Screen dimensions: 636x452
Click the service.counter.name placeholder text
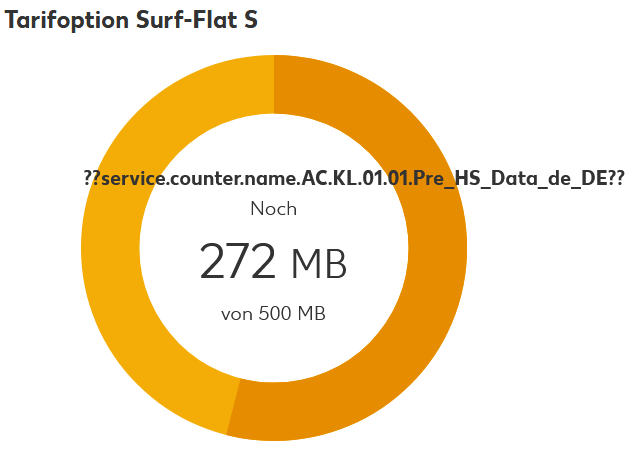click(x=354, y=178)
